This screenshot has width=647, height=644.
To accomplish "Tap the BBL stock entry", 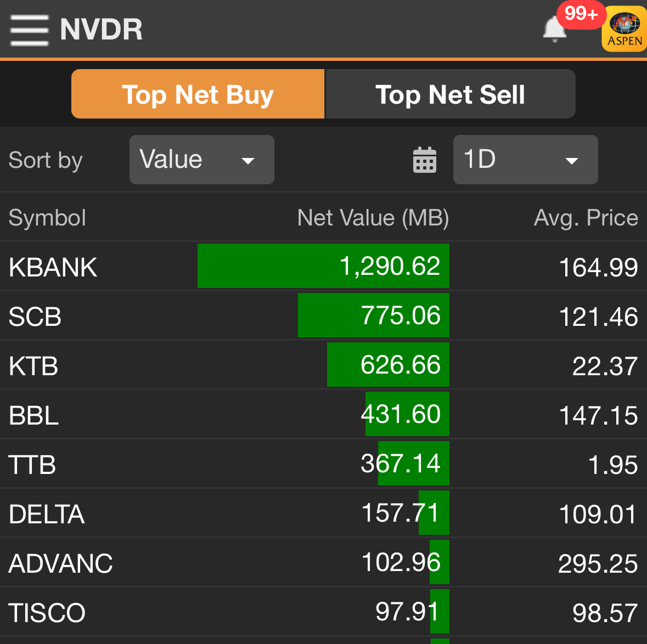I will coord(33,415).
